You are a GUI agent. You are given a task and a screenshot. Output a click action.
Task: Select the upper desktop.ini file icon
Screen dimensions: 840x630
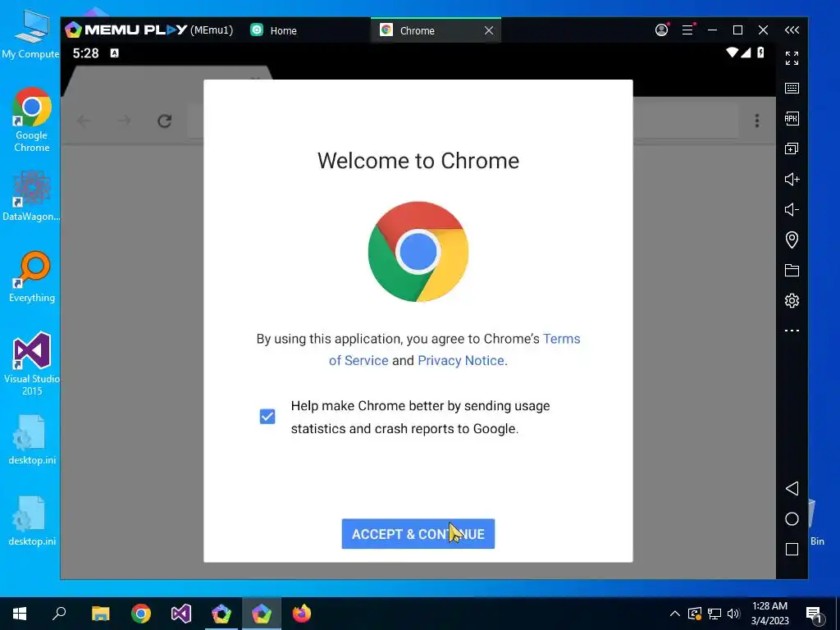(32, 440)
